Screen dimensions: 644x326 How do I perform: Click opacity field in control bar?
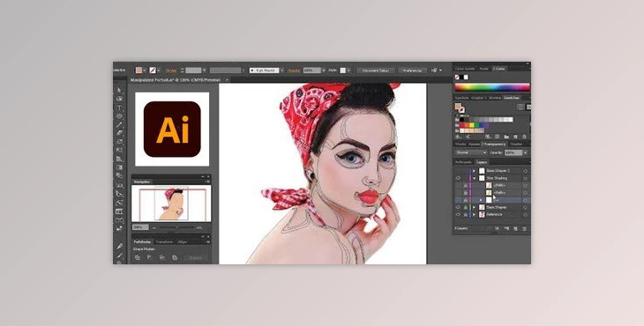point(312,70)
